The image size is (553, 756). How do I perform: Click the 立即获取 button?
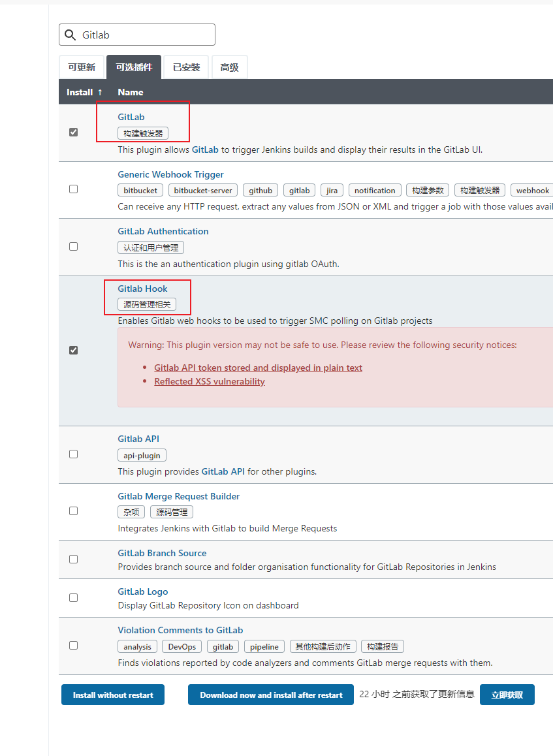click(x=507, y=695)
